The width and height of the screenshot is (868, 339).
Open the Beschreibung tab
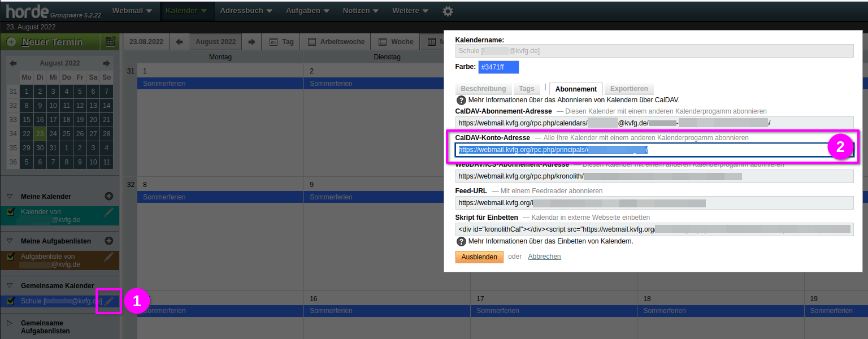pos(483,89)
